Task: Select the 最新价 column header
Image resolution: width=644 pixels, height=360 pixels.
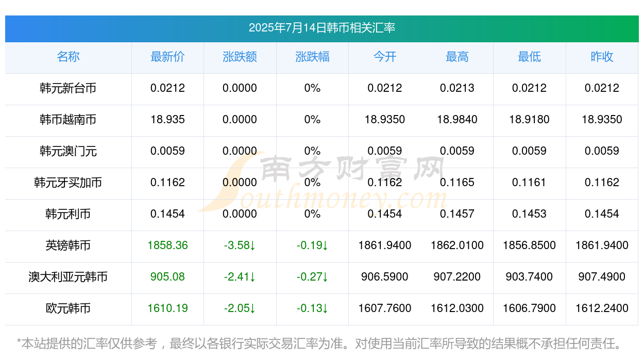Action: click(167, 57)
